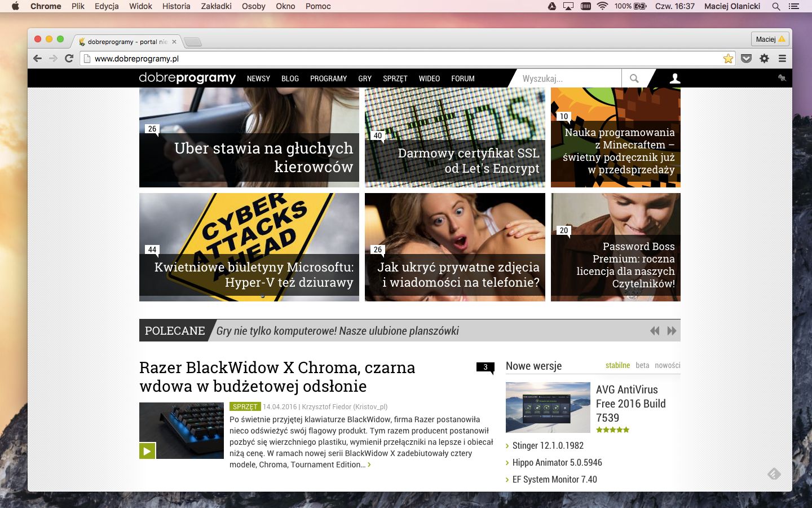812x508 pixels.
Task: Go to previous recommended item
Action: click(655, 331)
